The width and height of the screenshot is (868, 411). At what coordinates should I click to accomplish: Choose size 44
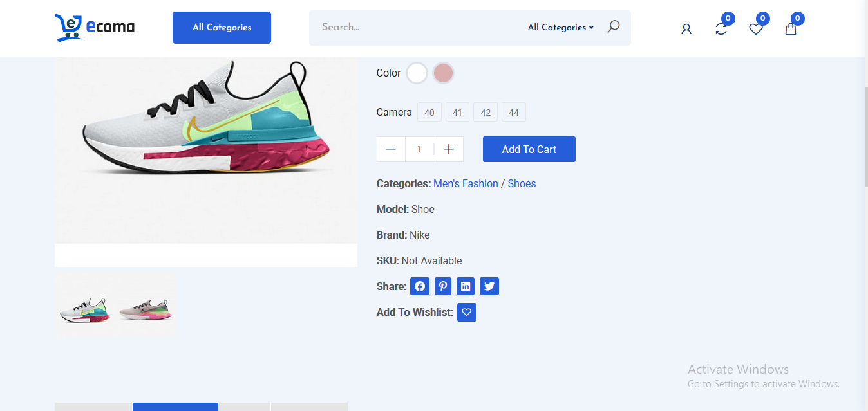(x=514, y=113)
